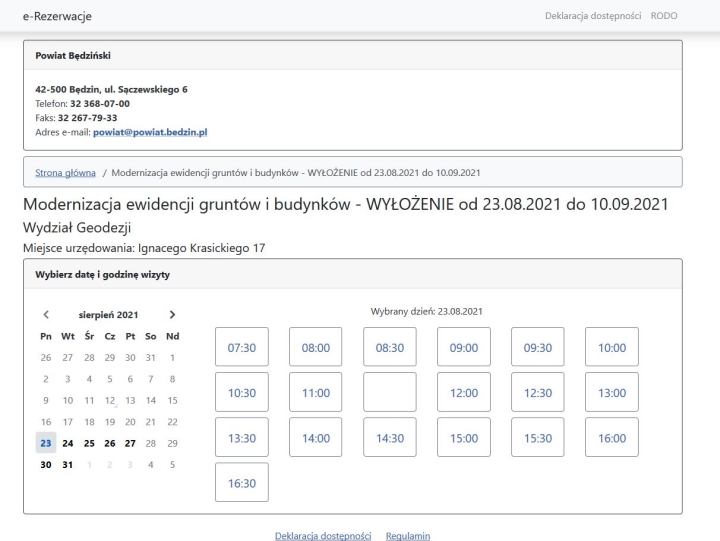Viewport: 720px width, 541px height.
Task: Go to next month in calendar
Action: pyautogui.click(x=172, y=314)
